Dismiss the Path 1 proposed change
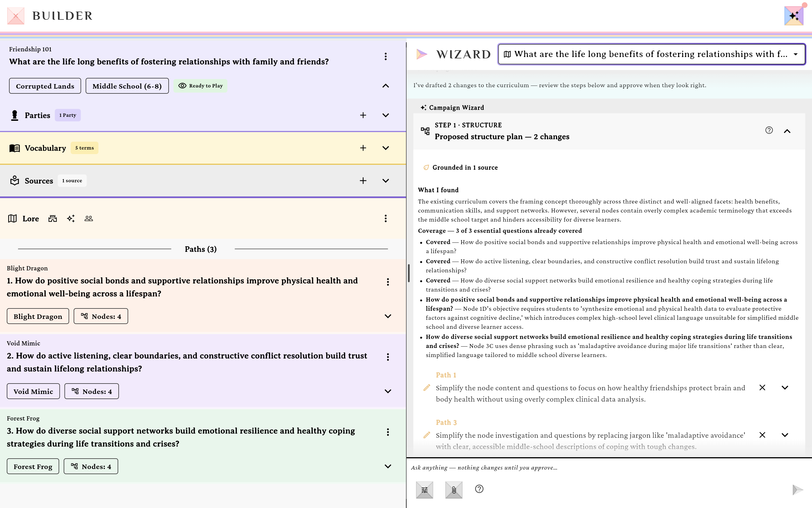The width and height of the screenshot is (812, 508). (762, 388)
